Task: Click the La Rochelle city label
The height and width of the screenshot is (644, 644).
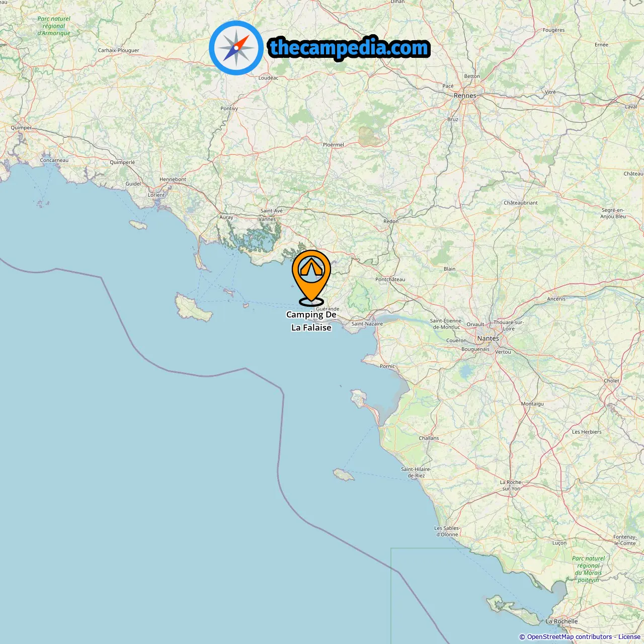Action: tap(562, 621)
